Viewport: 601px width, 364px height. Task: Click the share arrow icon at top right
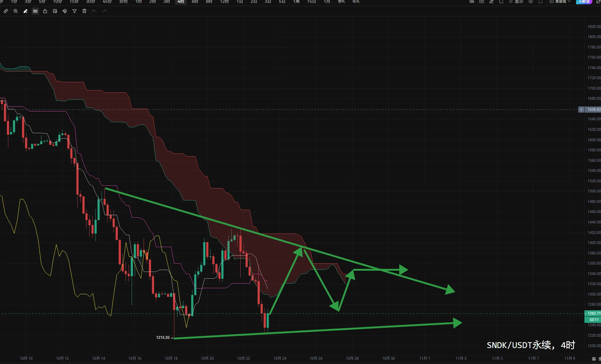[598, 2]
